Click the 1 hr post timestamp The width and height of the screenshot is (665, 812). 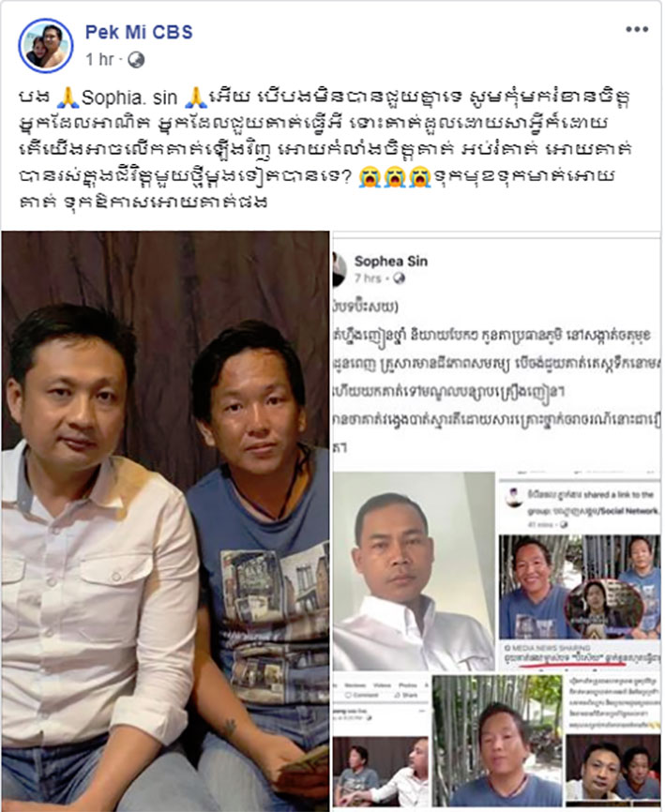98,60
